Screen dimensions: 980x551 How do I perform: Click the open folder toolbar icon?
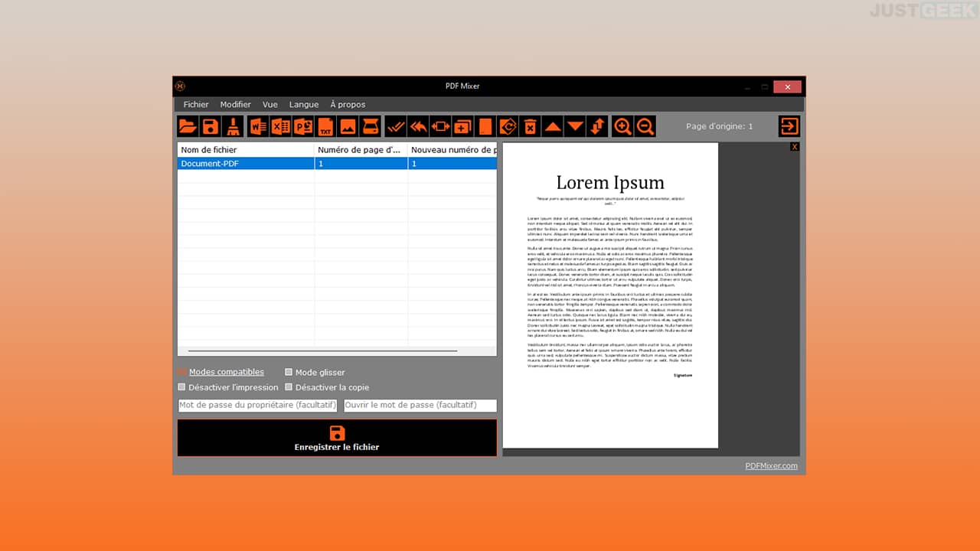tap(188, 126)
